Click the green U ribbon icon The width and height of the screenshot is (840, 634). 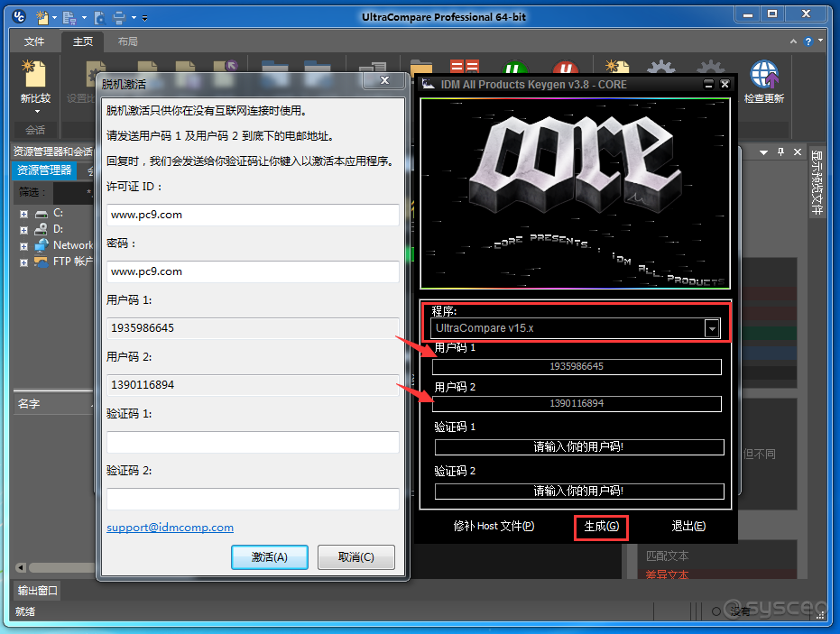515,68
